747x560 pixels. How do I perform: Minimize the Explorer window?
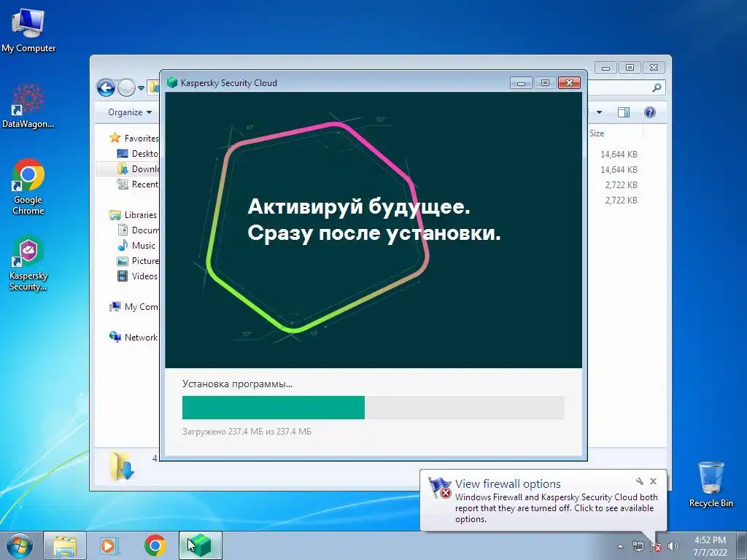pos(605,68)
